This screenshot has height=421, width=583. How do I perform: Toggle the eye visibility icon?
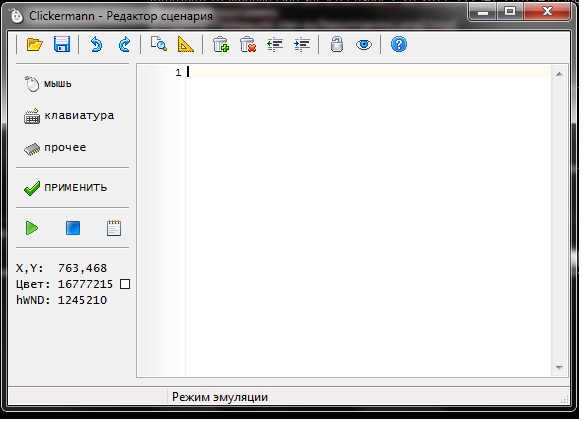[364, 45]
